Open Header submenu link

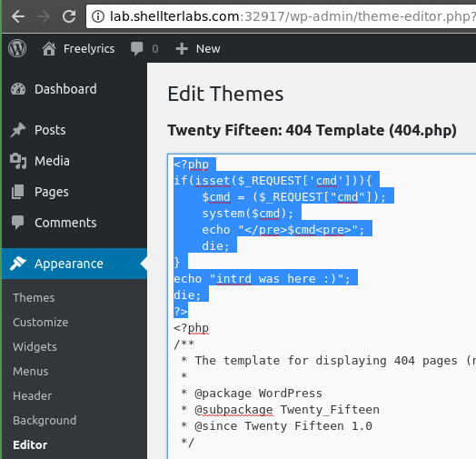click(x=32, y=395)
